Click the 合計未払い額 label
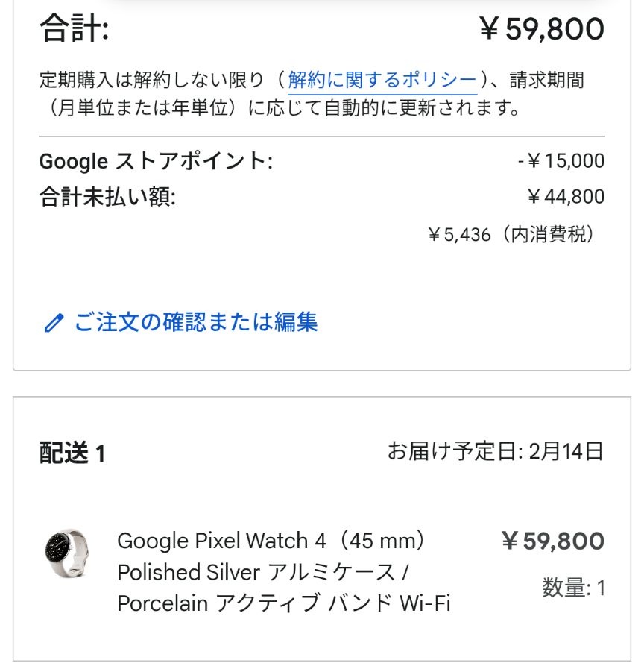The image size is (644, 672). click(x=107, y=197)
